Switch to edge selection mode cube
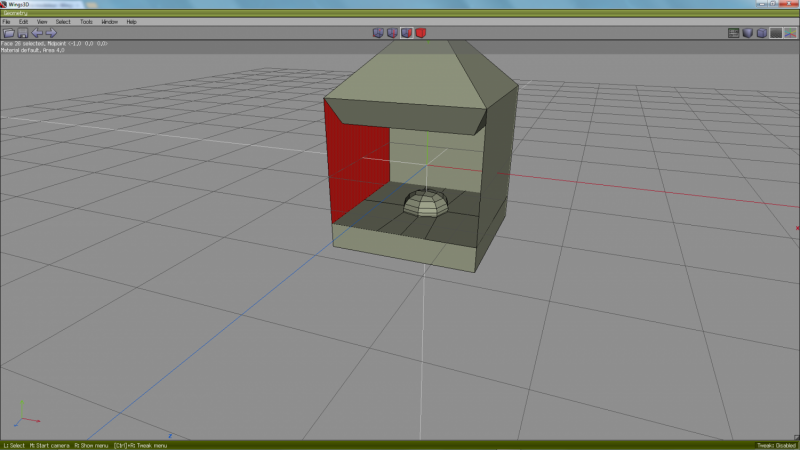 point(393,33)
